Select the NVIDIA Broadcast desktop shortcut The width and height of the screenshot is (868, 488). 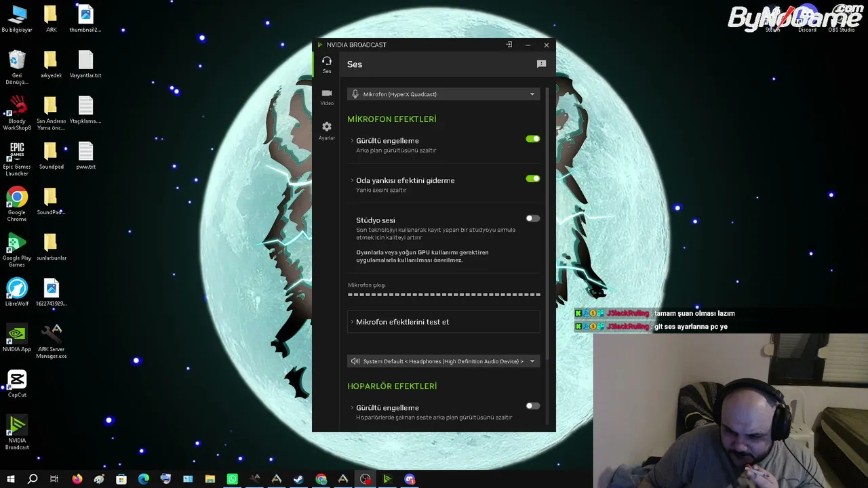(17, 432)
